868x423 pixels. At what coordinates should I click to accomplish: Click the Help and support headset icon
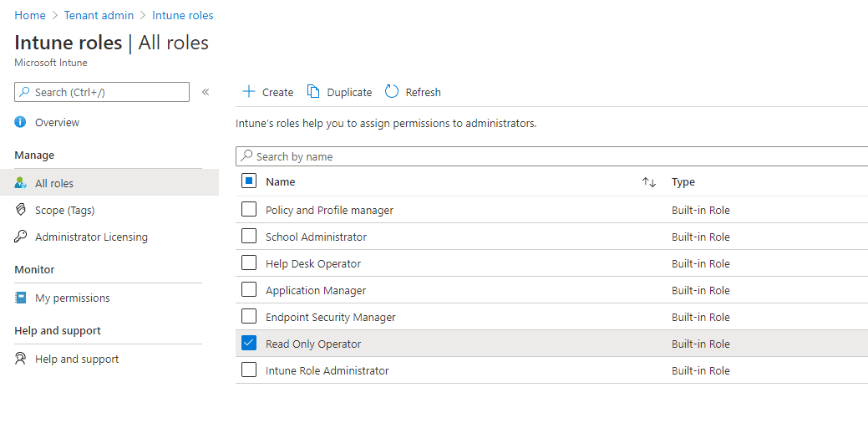pos(21,359)
